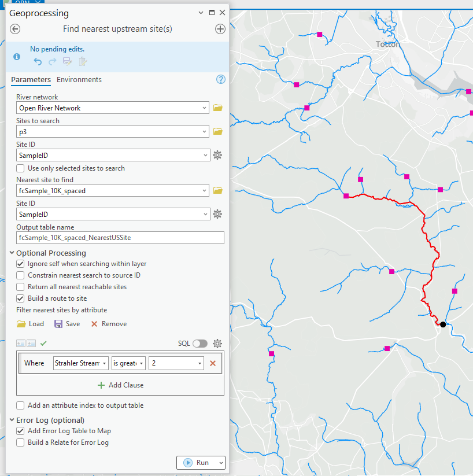Click the plus icon to add tool
This screenshot has height=476, width=473.
[220, 29]
